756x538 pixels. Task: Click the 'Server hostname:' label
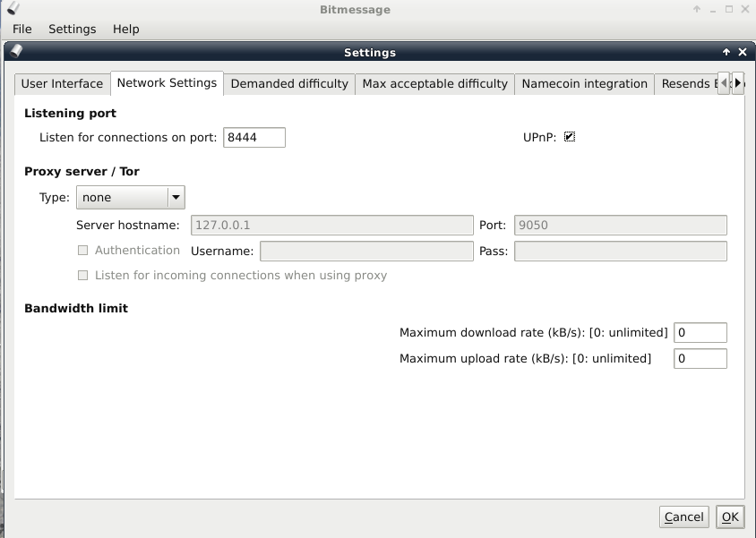[128, 225]
